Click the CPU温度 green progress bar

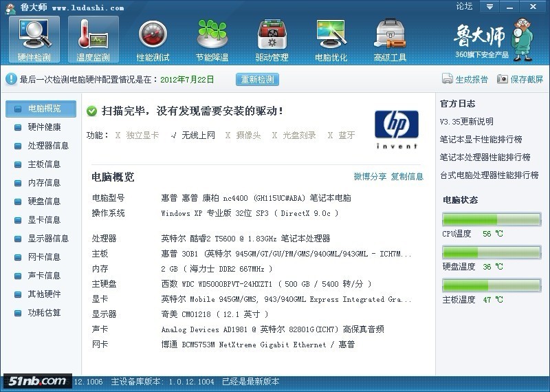point(491,219)
